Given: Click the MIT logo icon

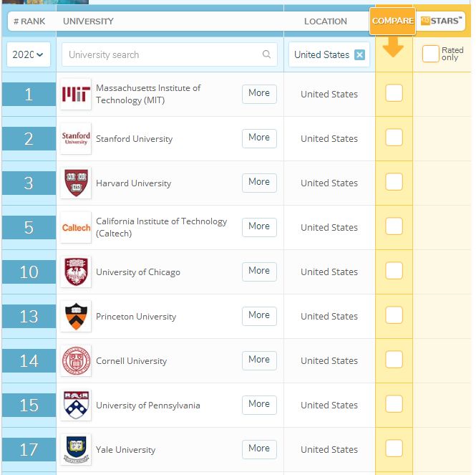Looking at the screenshot, I should 76,94.
